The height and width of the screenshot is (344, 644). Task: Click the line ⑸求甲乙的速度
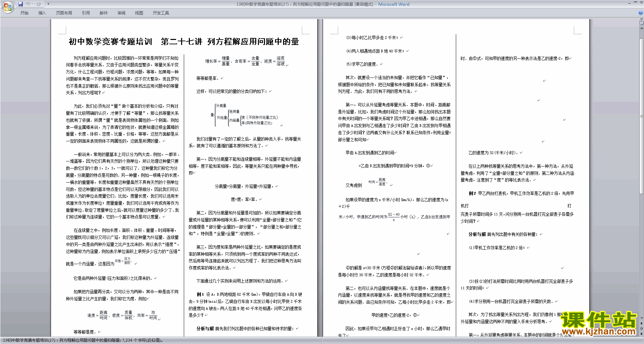click(x=362, y=64)
